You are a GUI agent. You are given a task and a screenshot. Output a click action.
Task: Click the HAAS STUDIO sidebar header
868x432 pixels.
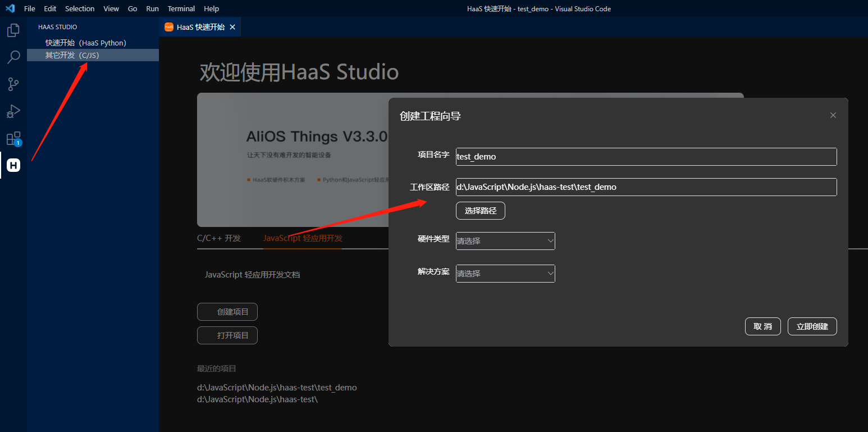(58, 27)
